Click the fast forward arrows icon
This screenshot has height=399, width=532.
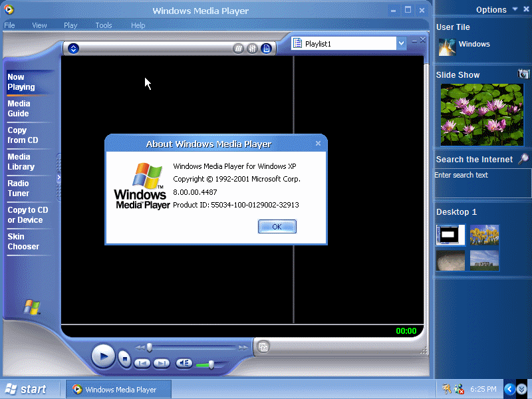coord(243,348)
